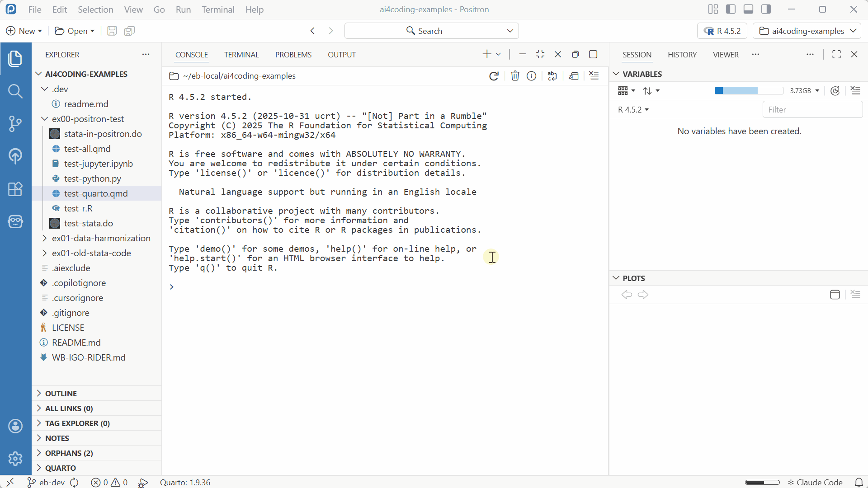The image size is (868, 488).
Task: Open the variables sorting dropdown
Action: pos(651,91)
